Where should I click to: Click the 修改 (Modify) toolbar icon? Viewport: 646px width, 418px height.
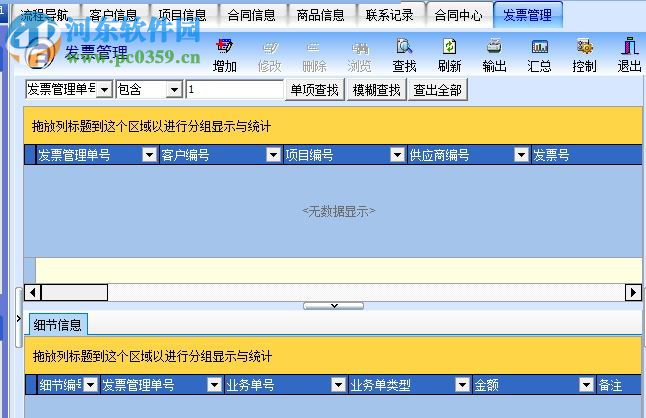click(269, 56)
